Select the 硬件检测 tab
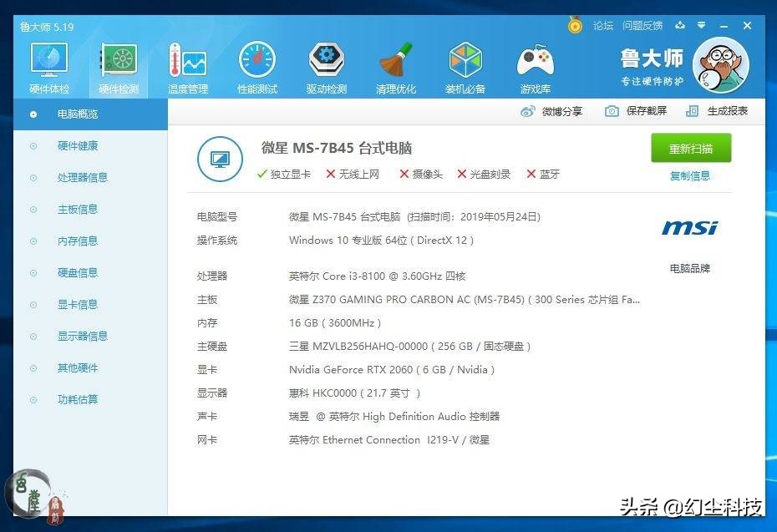The width and height of the screenshot is (777, 532). [x=118, y=65]
